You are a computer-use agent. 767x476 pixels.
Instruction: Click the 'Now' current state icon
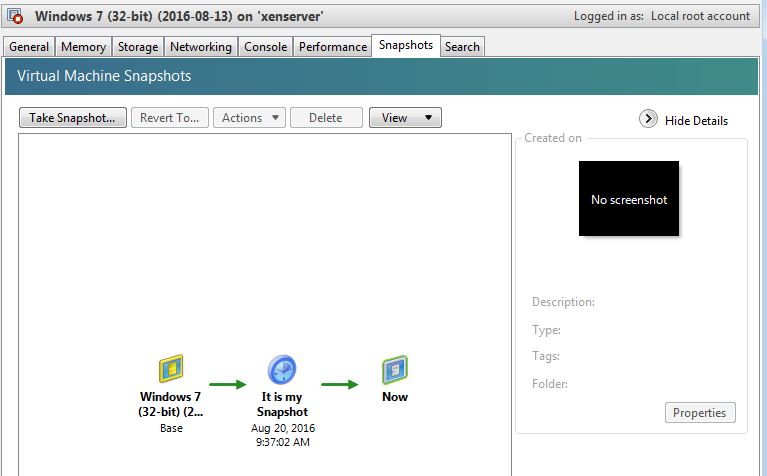click(x=395, y=371)
